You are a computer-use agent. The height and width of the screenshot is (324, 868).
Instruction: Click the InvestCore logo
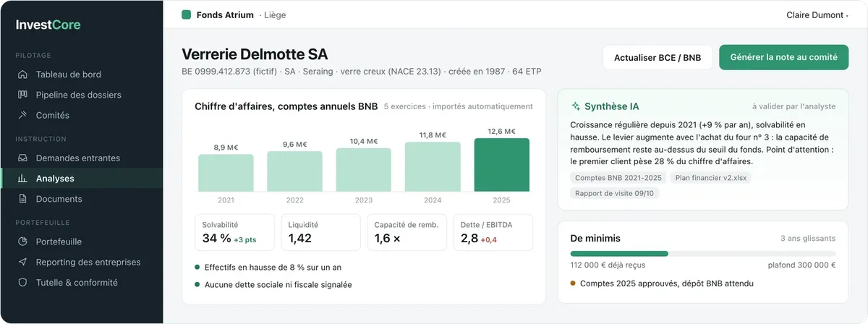(x=48, y=25)
